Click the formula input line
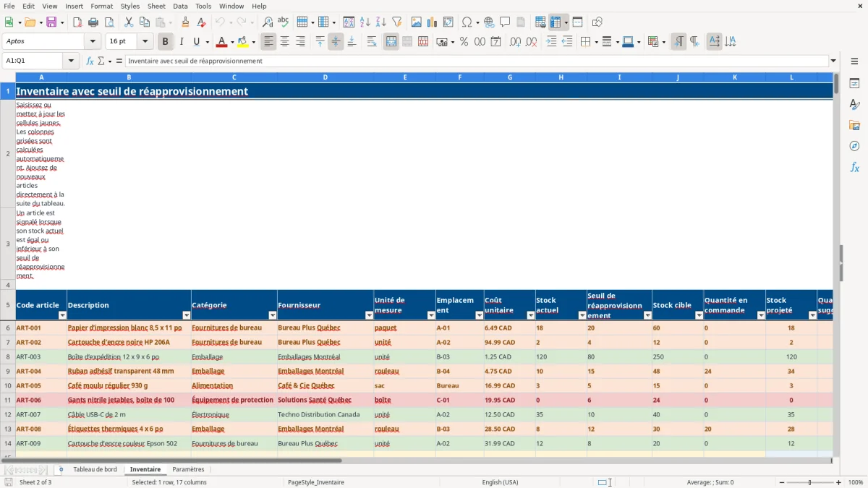 point(476,61)
